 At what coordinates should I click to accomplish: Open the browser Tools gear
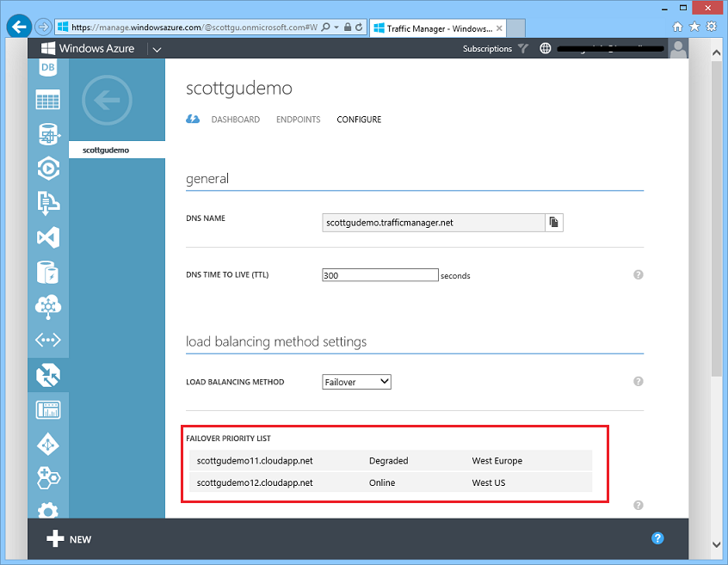pyautogui.click(x=712, y=27)
